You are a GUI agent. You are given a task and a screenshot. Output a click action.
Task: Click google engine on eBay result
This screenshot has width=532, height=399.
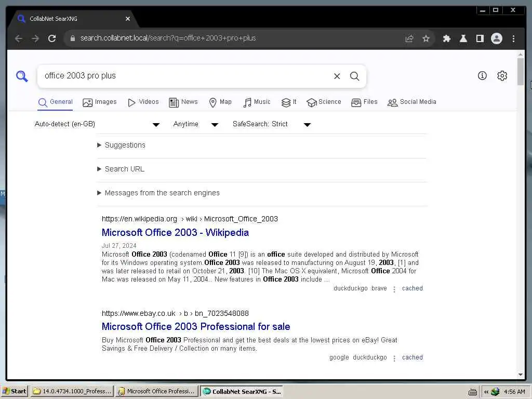tap(339, 357)
